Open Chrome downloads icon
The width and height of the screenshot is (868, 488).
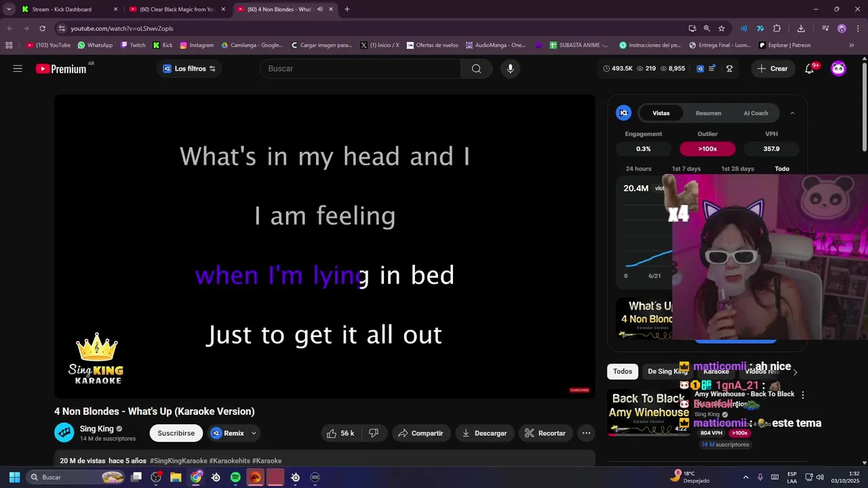[x=801, y=28]
